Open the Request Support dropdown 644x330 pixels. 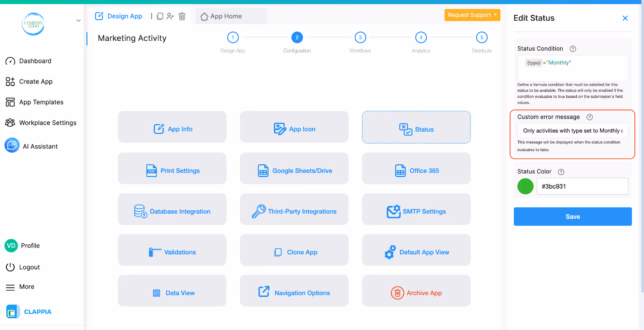472,15
